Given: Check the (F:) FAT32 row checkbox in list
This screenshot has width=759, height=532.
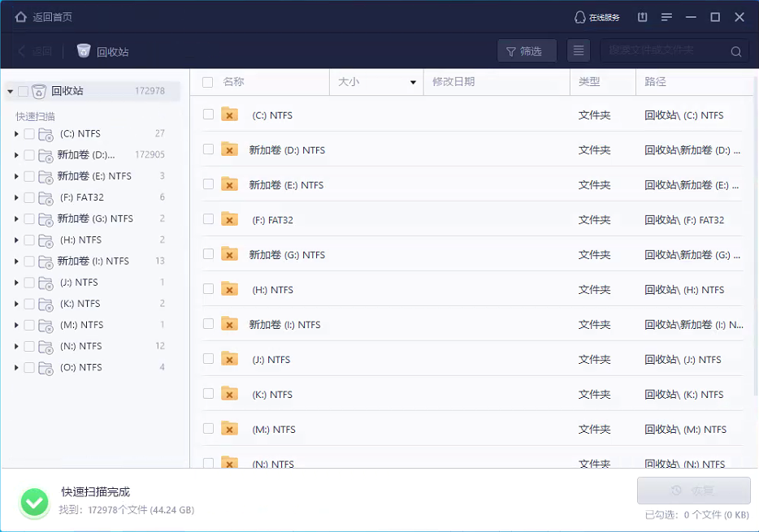Looking at the screenshot, I should (208, 218).
